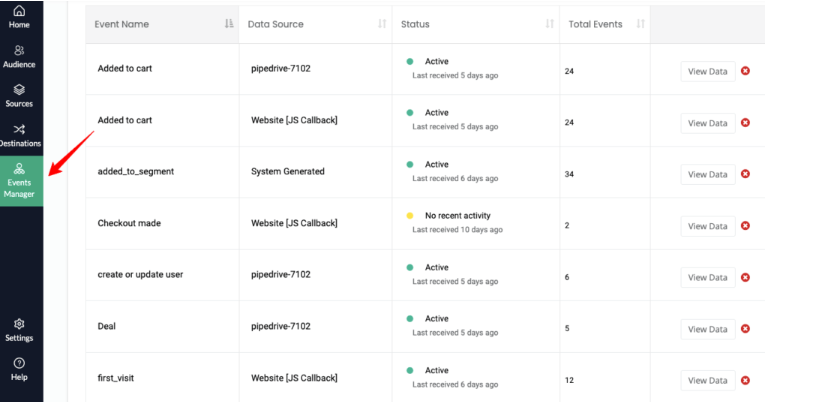
Task: Click create or update user name
Action: click(140, 274)
